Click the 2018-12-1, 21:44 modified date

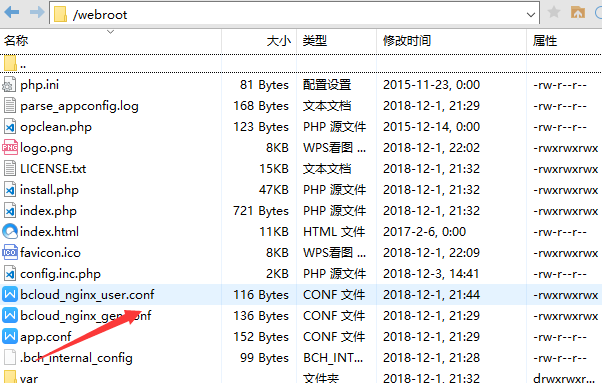point(432,295)
